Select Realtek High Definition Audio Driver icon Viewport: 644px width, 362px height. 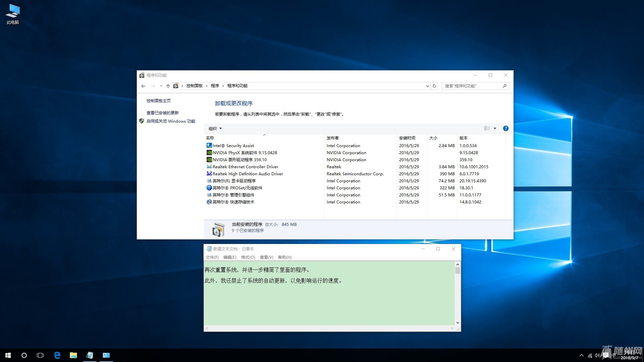click(x=209, y=174)
